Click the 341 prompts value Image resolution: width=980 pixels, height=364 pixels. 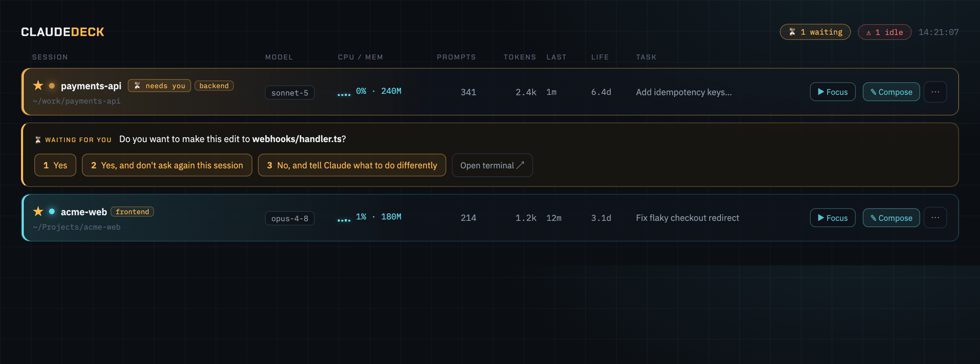click(x=468, y=92)
